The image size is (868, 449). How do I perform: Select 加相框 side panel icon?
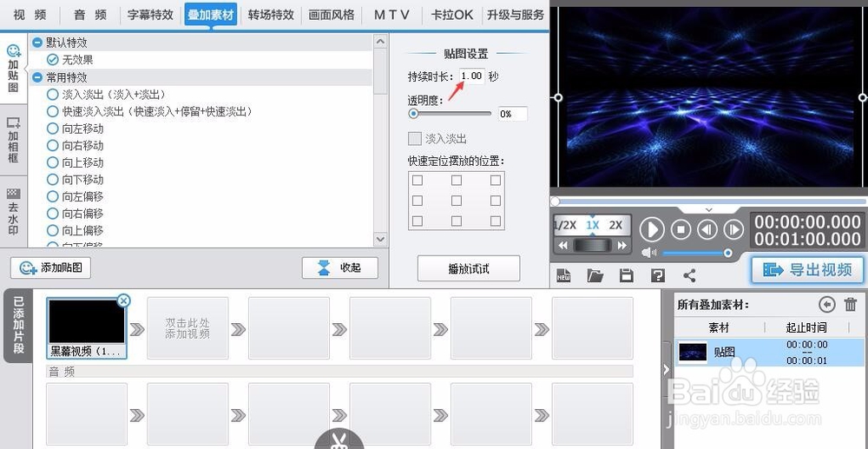pos(13,140)
